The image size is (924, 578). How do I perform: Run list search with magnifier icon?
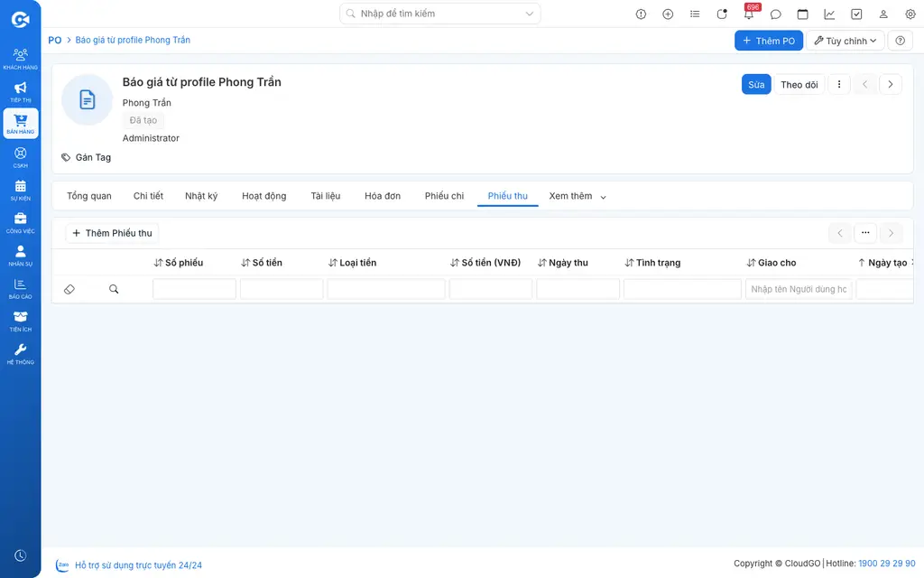[114, 289]
